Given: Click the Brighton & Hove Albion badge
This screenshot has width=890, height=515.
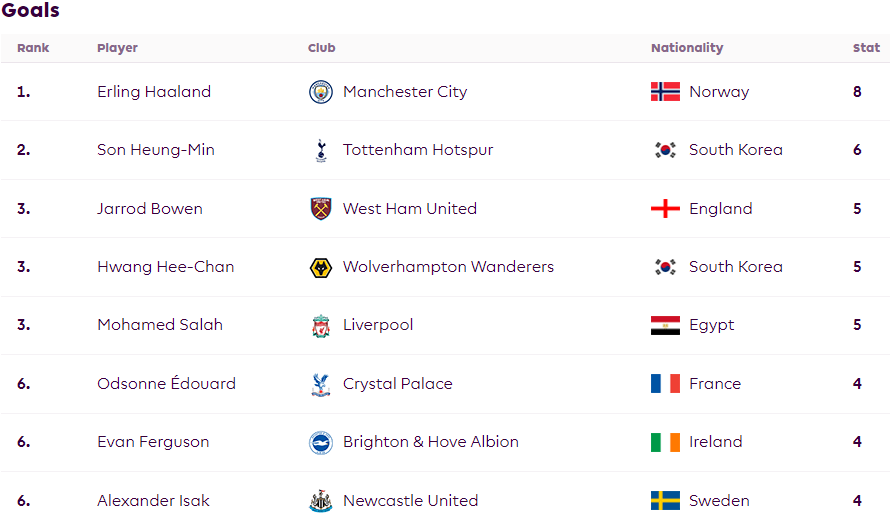Looking at the screenshot, I should click(321, 443).
